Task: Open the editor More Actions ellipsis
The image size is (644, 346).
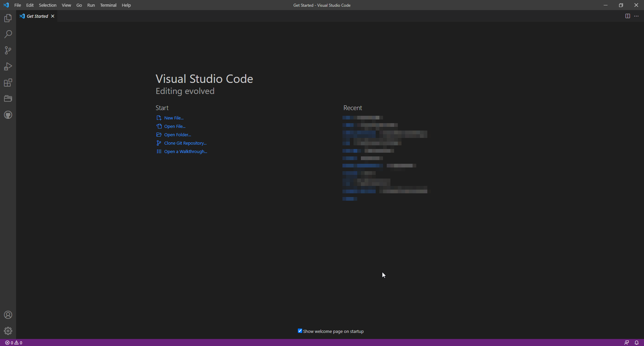Action: click(x=636, y=16)
